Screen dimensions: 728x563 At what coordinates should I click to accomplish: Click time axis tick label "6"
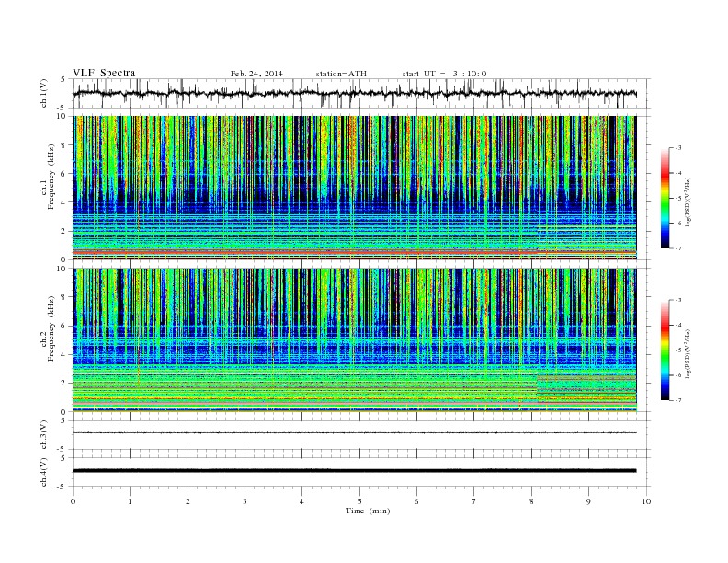click(x=417, y=501)
